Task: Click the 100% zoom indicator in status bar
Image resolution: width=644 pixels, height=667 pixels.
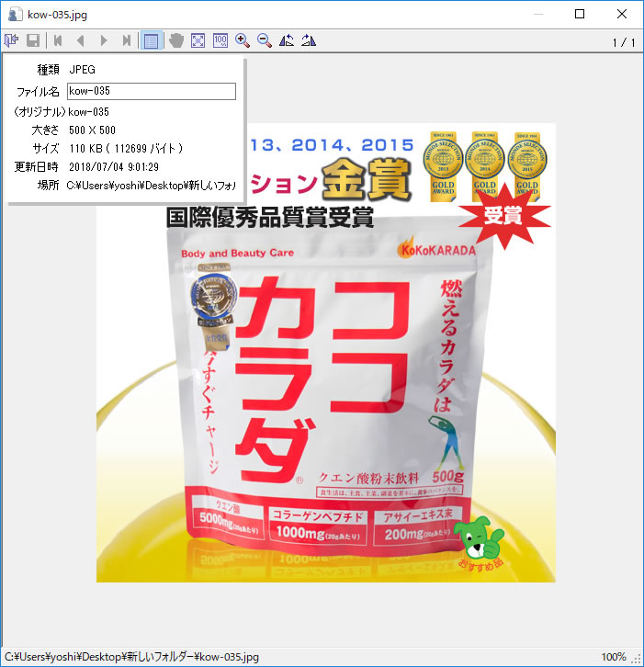Action: coord(614,657)
